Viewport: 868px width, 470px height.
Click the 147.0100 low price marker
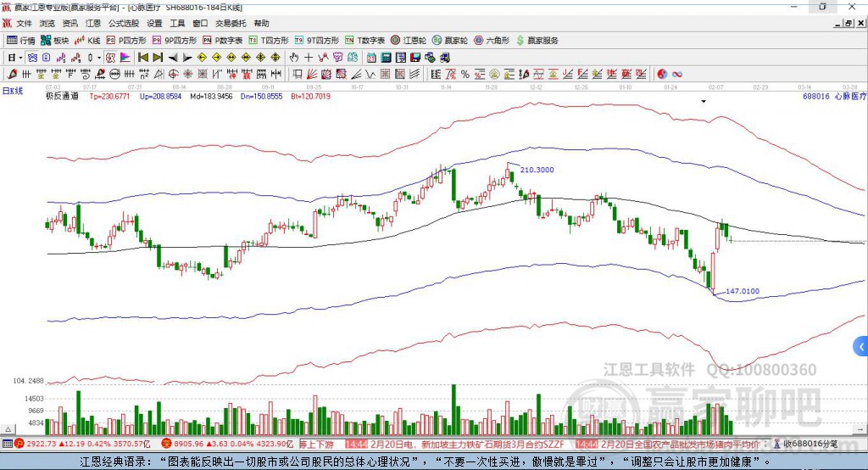point(743,292)
